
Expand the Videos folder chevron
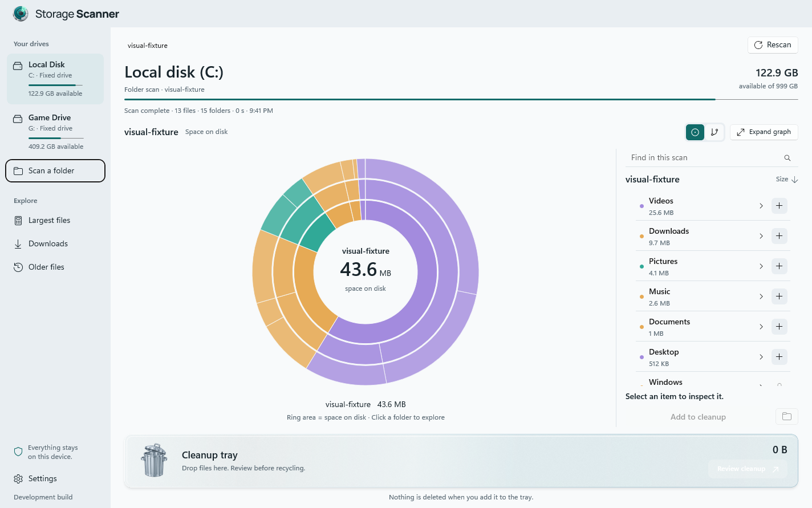[x=761, y=206]
